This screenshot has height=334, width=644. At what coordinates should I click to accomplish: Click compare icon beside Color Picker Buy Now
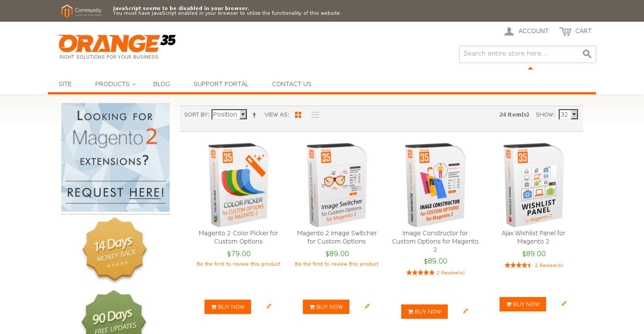click(x=269, y=306)
